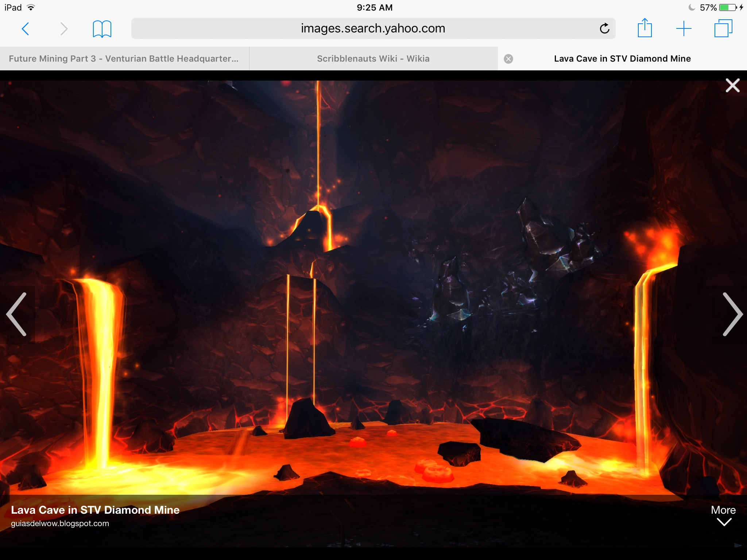Tap the More label
This screenshot has height=560, width=747.
(x=723, y=510)
